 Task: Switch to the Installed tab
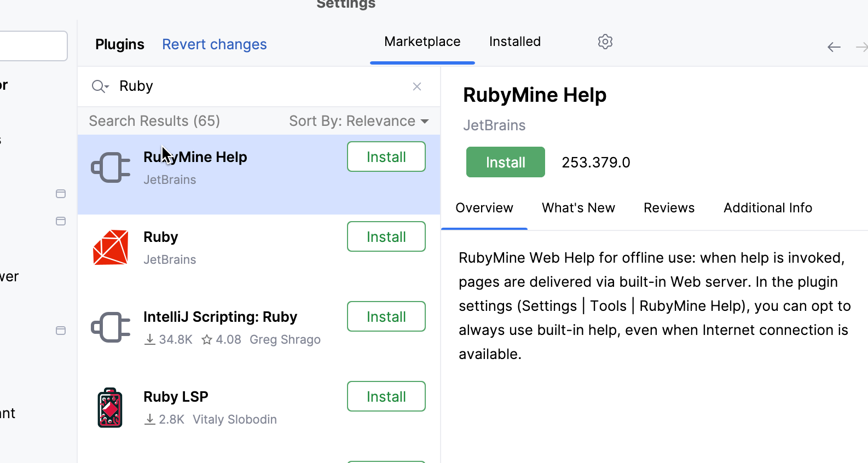coord(514,42)
